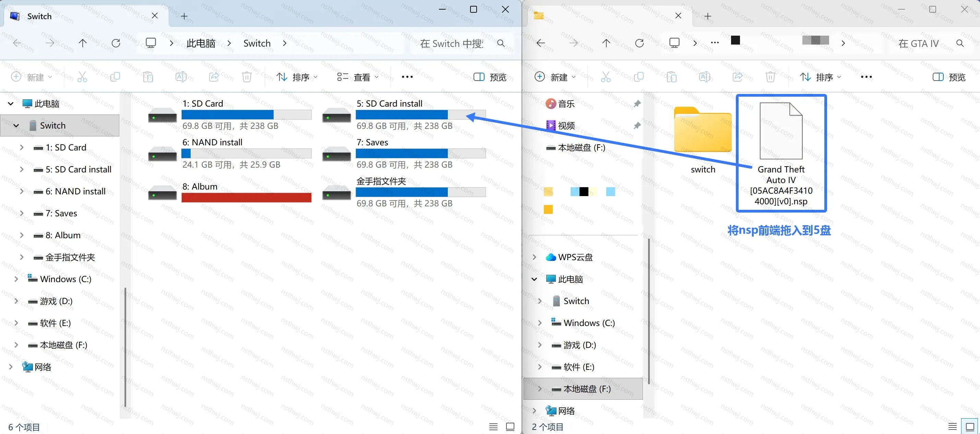Click Share icon in Switch window toolbar
Image resolution: width=980 pixels, height=434 pixels.
coord(214,77)
